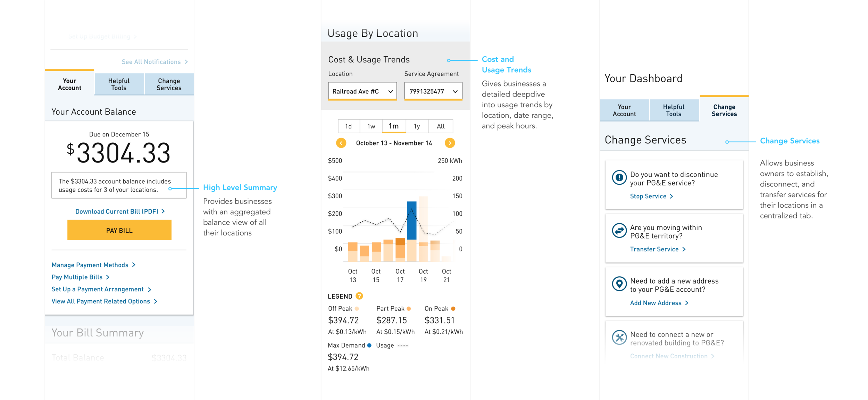Open Change Services tab on account panel
The height and width of the screenshot is (400, 868).
[169, 84]
